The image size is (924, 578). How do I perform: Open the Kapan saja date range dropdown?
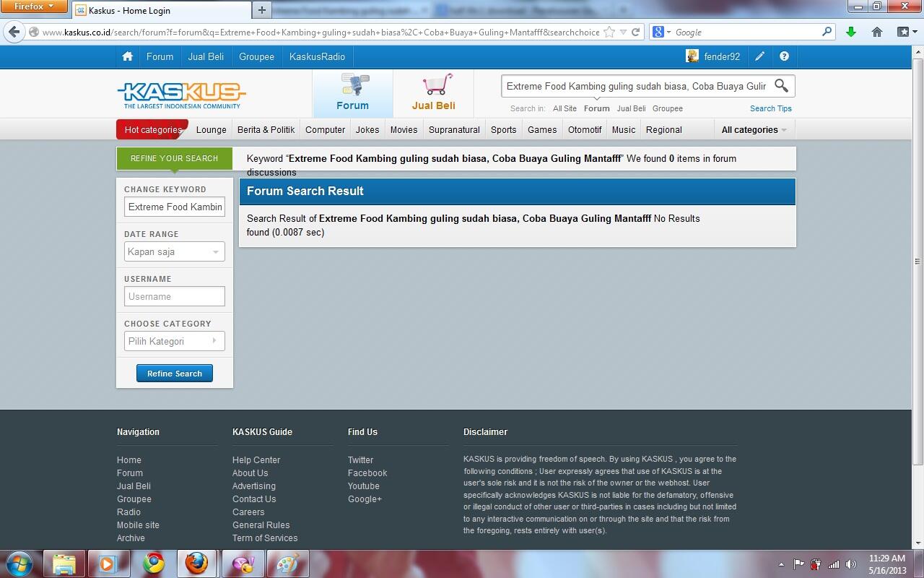(x=174, y=251)
